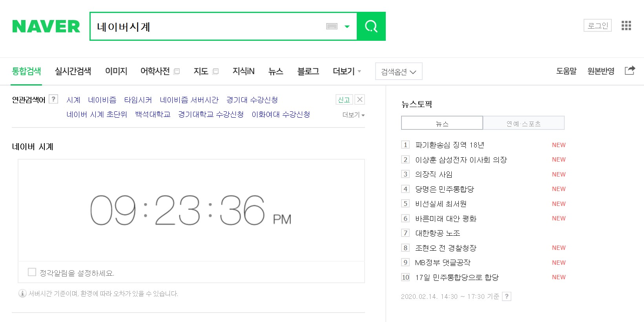Click the share icon next to 원본반영
The image size is (644, 322).
(630, 71)
